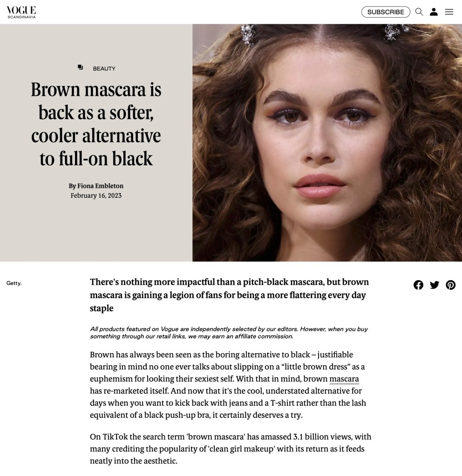The image size is (462, 476).
Task: Click the TikTok brown mascara paragraph
Action: [x=231, y=449]
